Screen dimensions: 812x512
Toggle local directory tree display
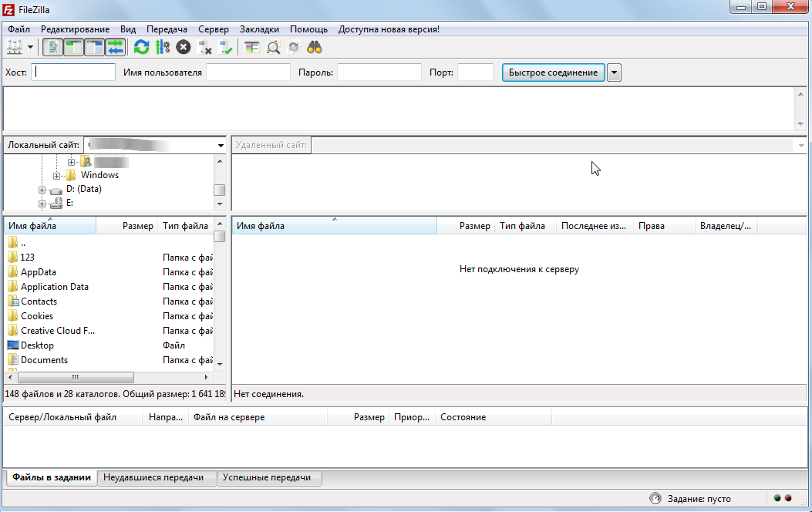coord(73,47)
